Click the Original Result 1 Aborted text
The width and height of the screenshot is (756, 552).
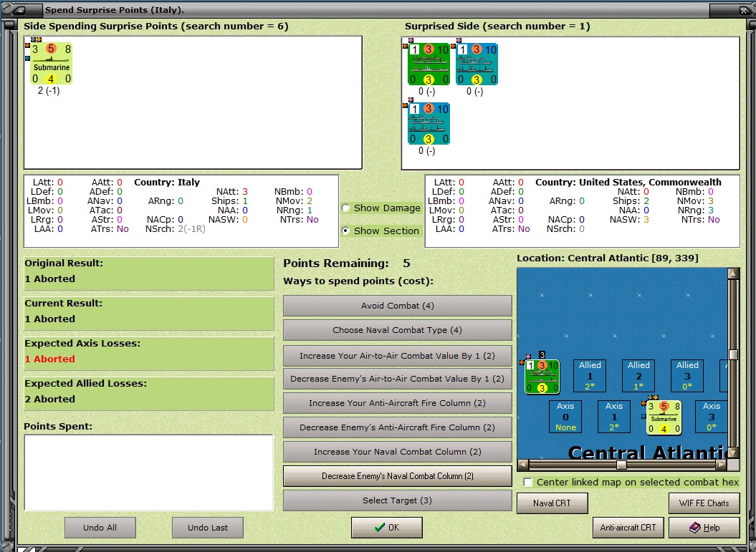point(49,279)
